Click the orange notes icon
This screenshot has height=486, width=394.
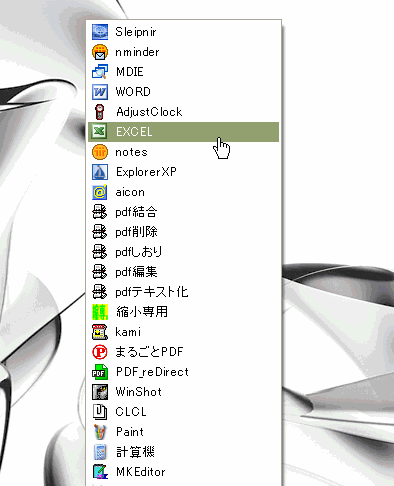coord(100,152)
